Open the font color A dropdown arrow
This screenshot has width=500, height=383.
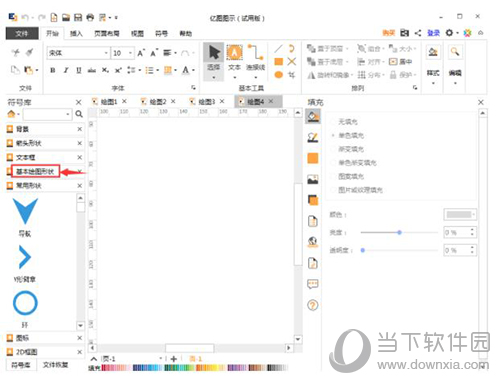click(x=193, y=70)
